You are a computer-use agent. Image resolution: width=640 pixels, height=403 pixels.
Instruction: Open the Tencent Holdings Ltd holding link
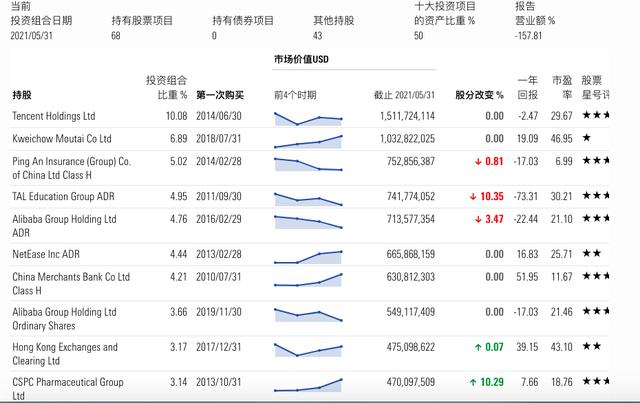click(x=53, y=116)
